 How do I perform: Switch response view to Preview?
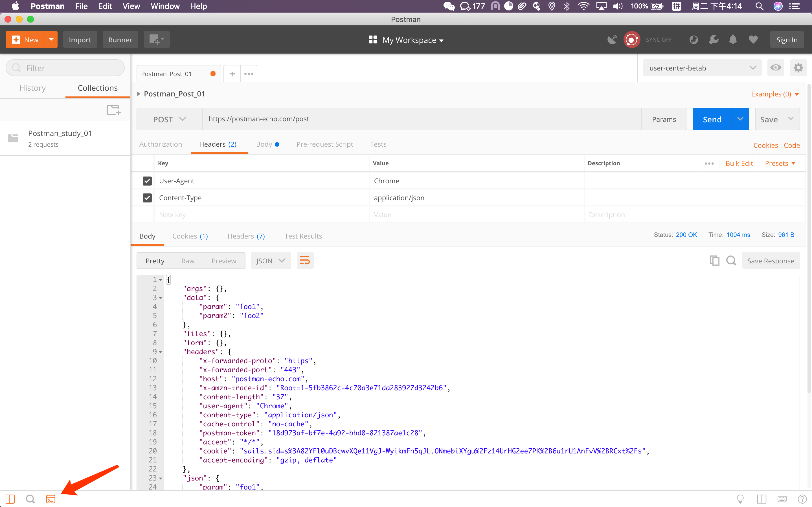tap(224, 261)
